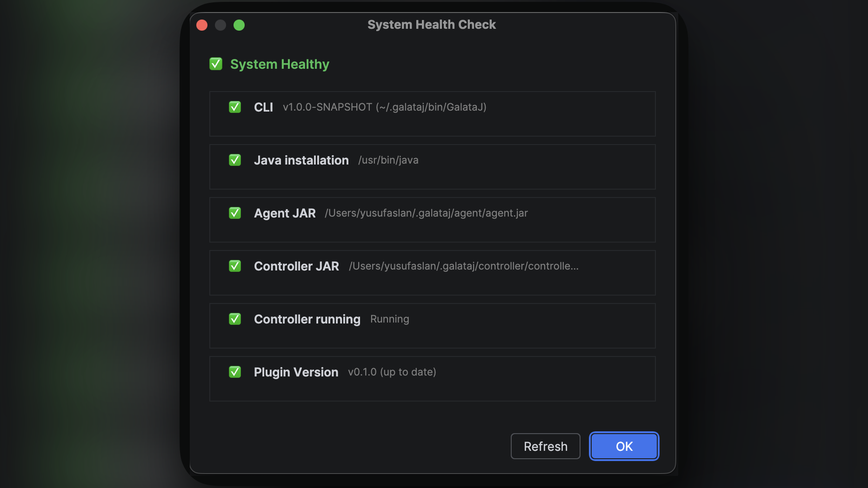Click the Java installation checkmark icon

tap(235, 160)
